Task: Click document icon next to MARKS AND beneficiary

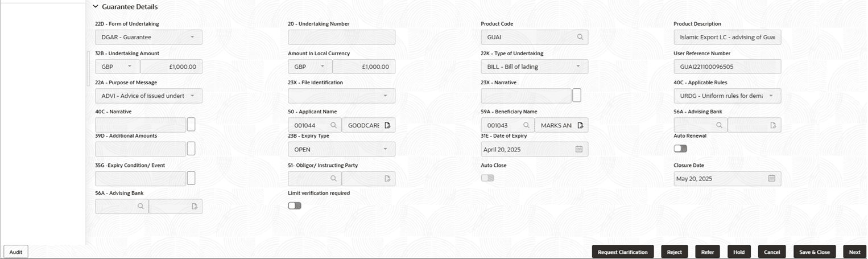Action: (x=580, y=125)
